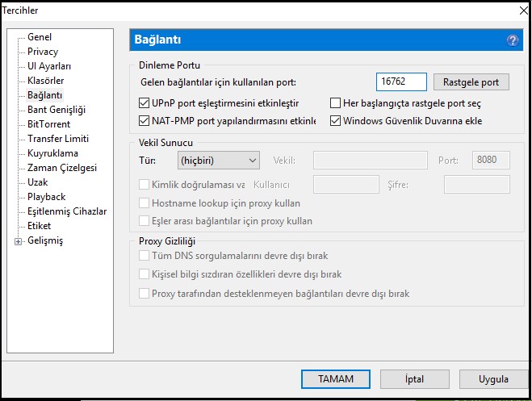Select the Bağlantı tree item
Viewport: 532px width, 401px height.
[44, 95]
